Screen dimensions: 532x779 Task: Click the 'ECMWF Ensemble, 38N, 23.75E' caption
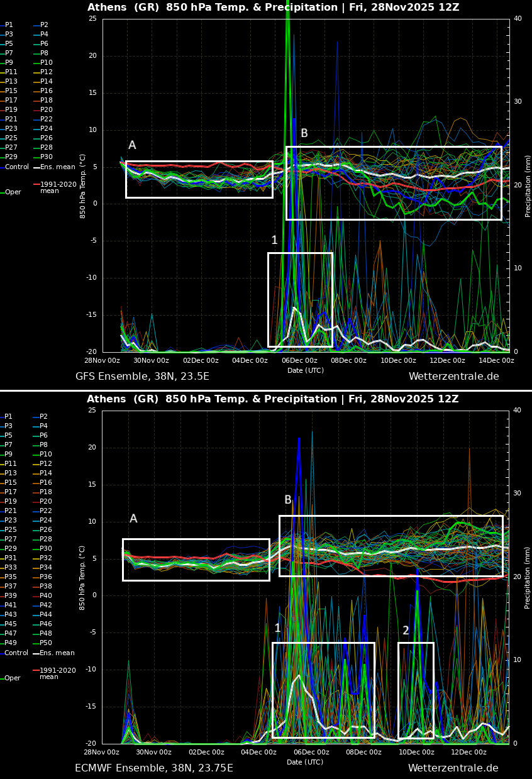pos(153,768)
